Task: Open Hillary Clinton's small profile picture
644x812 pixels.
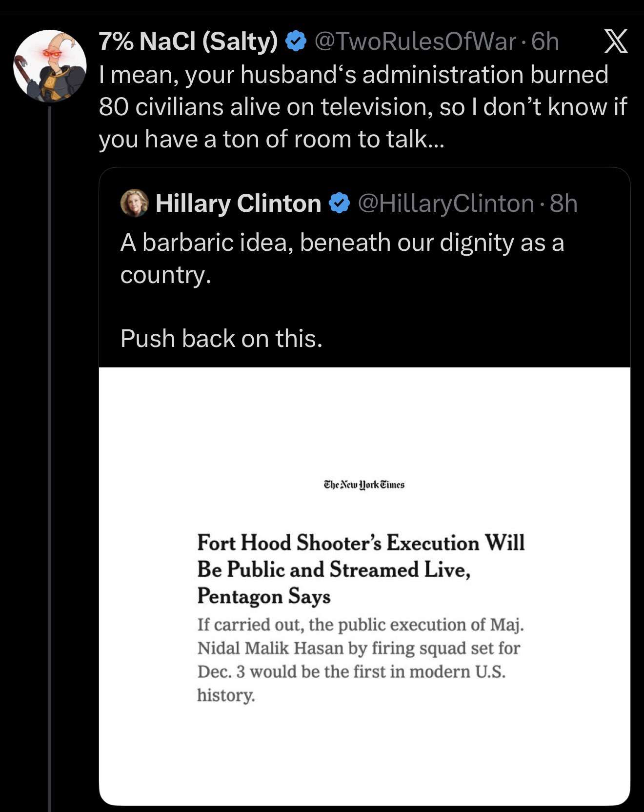Action: [134, 203]
